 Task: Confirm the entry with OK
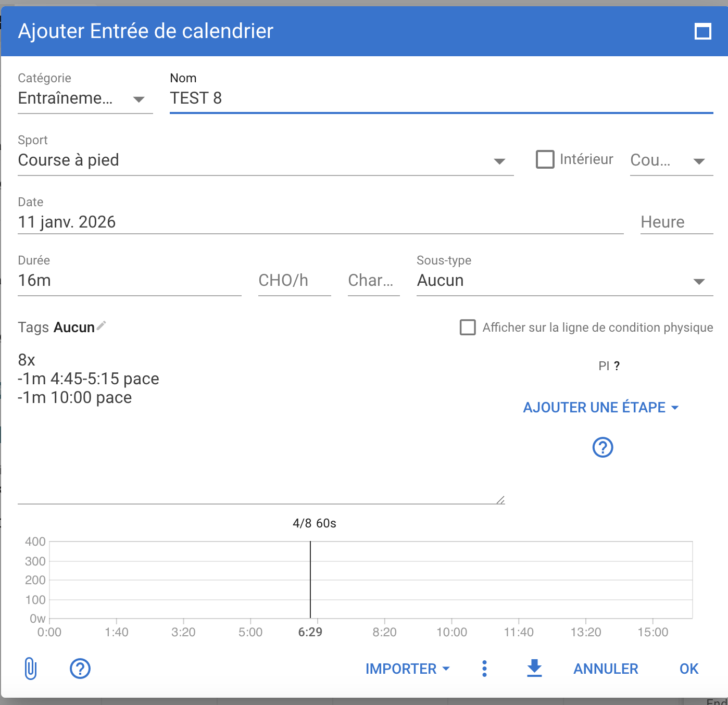coord(688,669)
